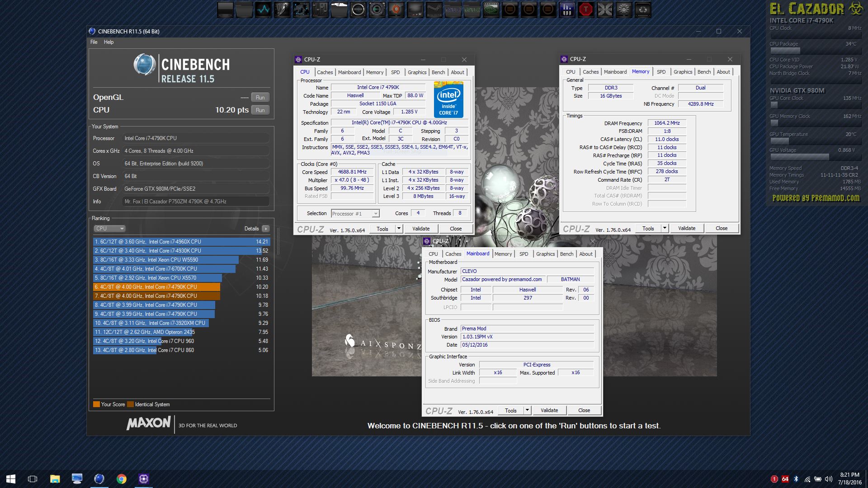Open the waveform monitor icon in top dock
Image resolution: width=868 pixels, height=488 pixels.
(x=263, y=9)
